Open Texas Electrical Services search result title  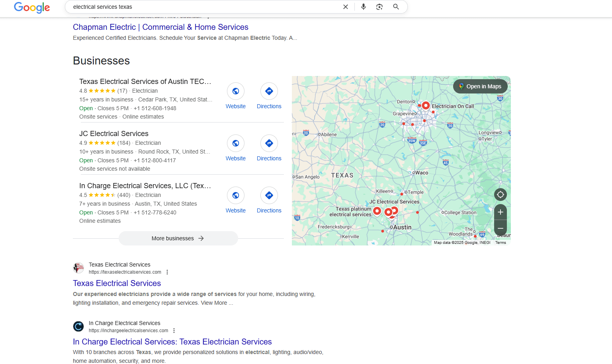[x=117, y=283]
